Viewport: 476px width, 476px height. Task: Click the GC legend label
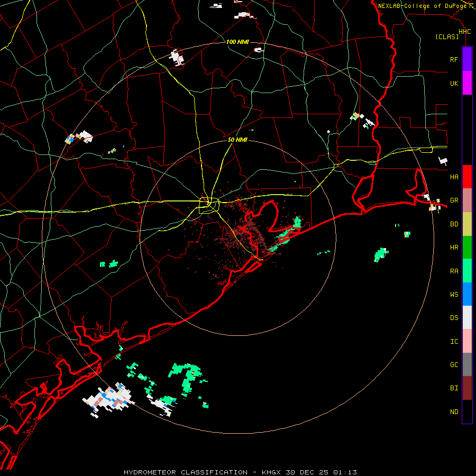pyautogui.click(x=454, y=365)
